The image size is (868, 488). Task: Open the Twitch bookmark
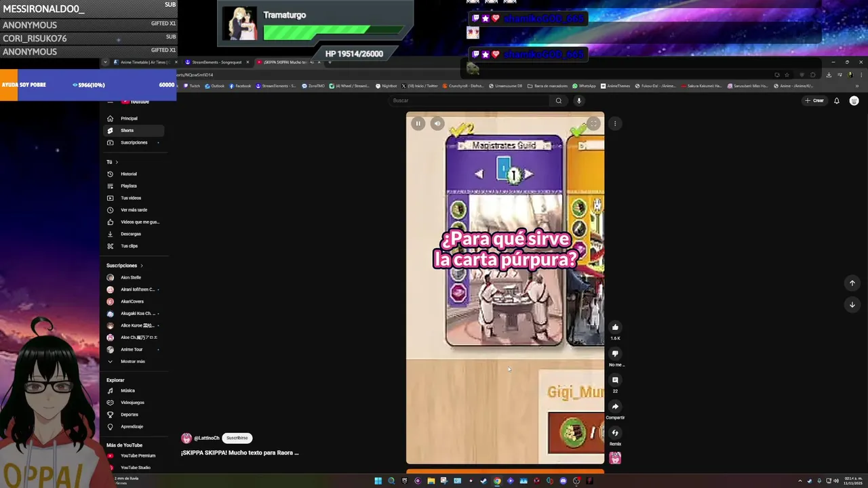pos(192,86)
